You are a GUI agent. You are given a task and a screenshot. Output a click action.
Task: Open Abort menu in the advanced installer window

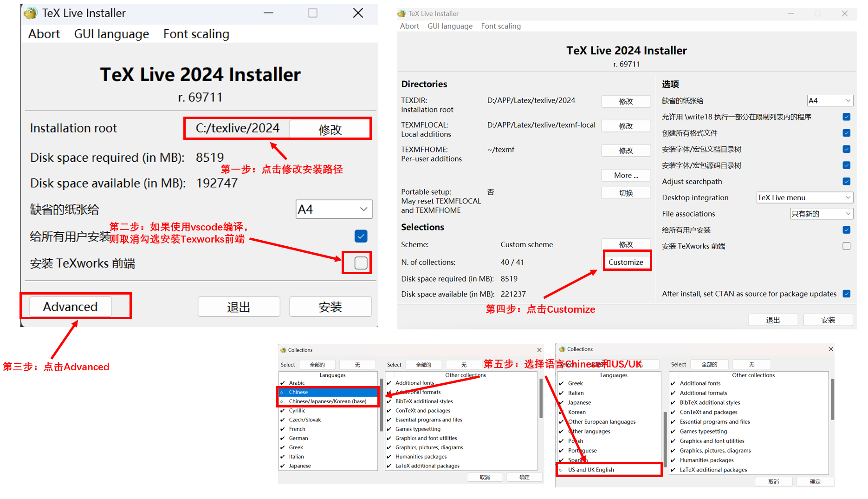[x=409, y=26]
